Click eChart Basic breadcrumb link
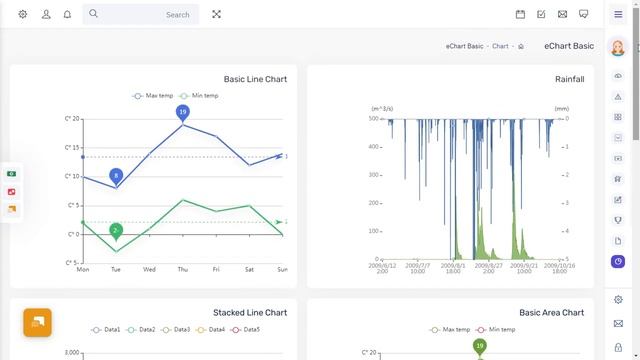This screenshot has width=640, height=360. click(x=464, y=46)
